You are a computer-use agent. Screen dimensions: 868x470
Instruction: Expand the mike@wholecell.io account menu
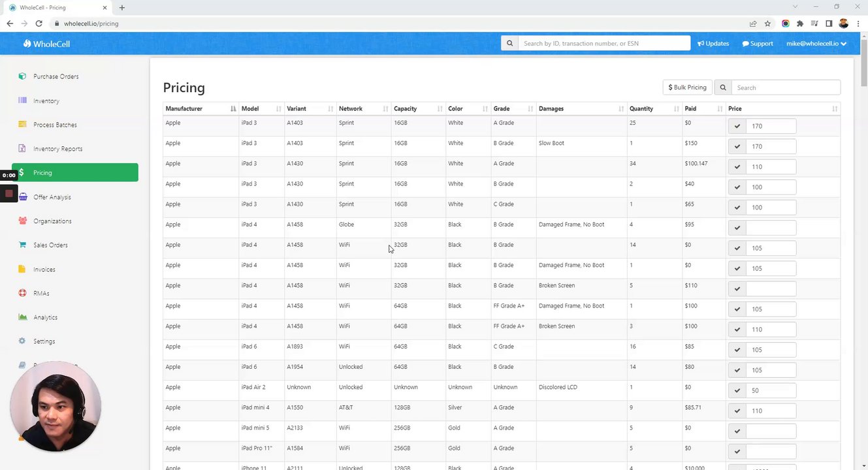click(x=816, y=44)
